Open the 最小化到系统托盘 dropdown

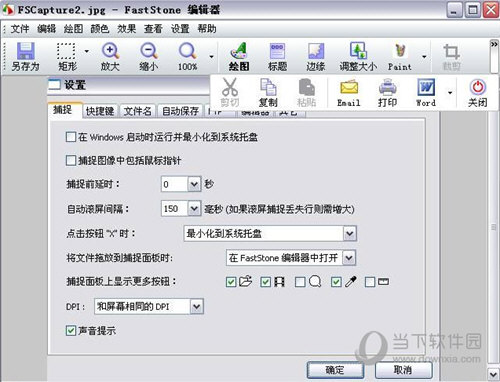pos(349,233)
